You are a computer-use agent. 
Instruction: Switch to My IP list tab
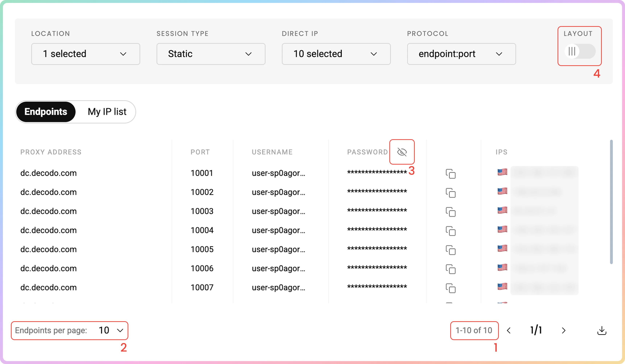click(x=107, y=112)
